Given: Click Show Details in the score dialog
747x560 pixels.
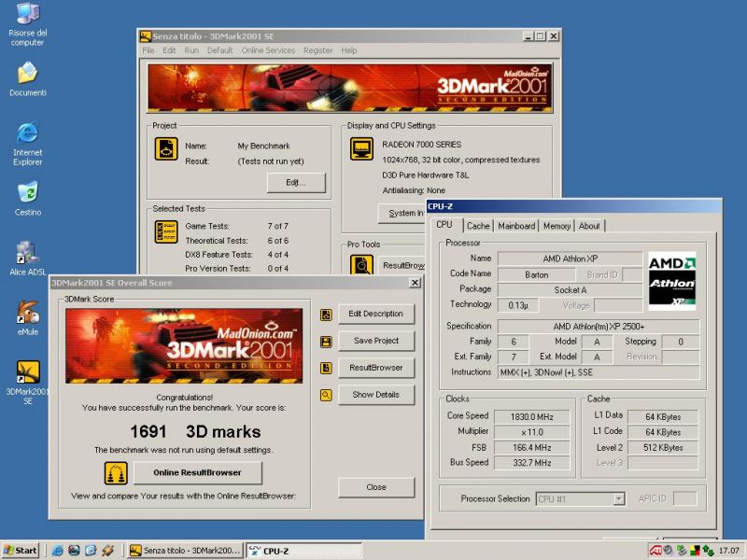Looking at the screenshot, I should [x=376, y=395].
